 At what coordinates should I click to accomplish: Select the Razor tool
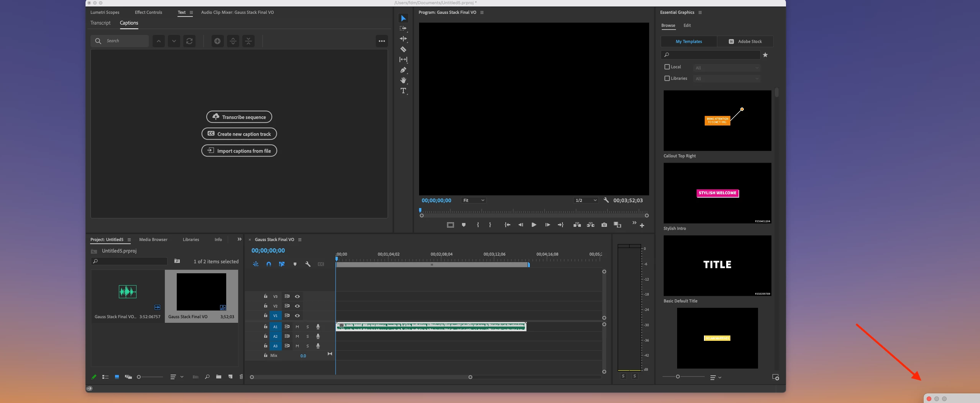click(403, 49)
